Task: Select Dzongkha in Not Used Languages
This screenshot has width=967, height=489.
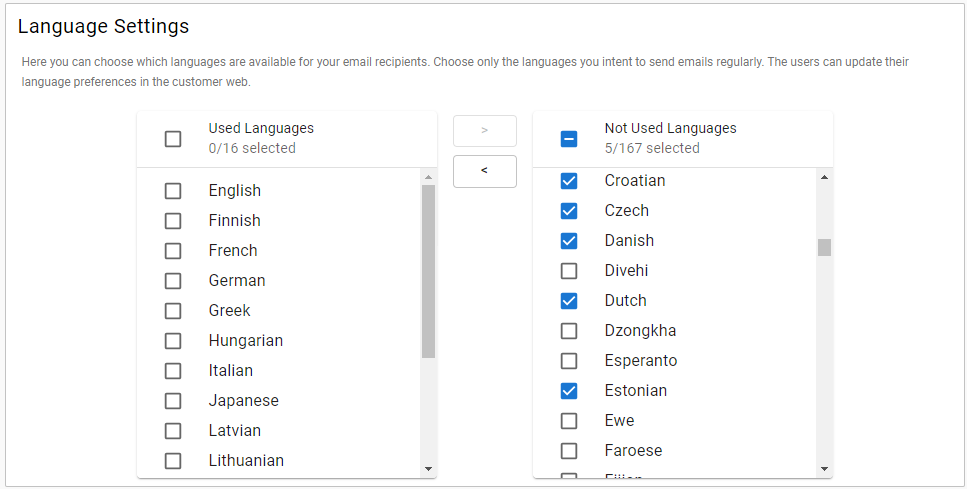Action: [x=569, y=331]
